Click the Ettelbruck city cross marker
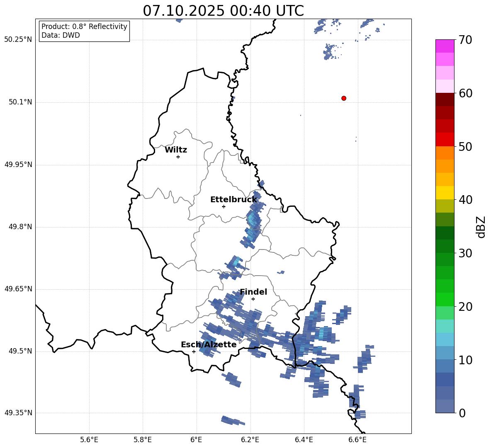 [x=224, y=206]
